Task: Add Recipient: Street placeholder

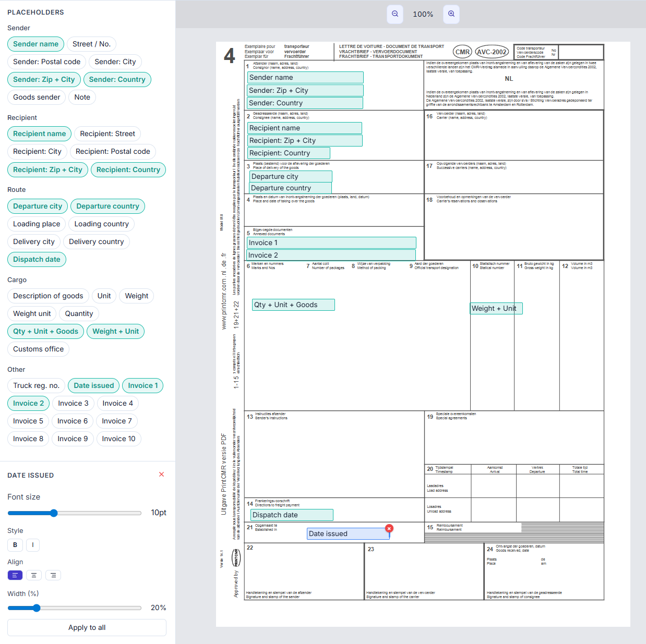Action: 107,133
